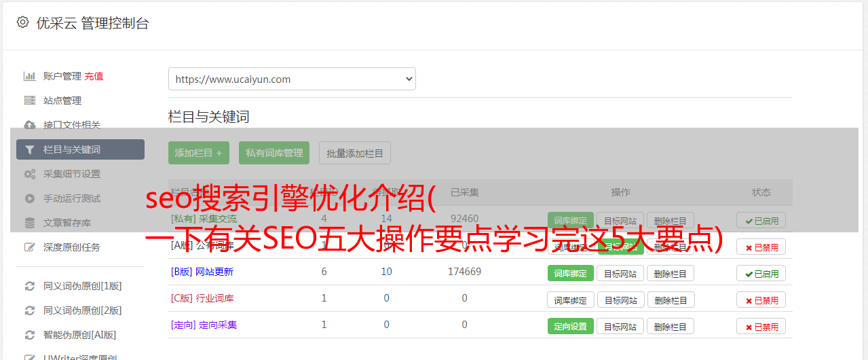Open 智能伪原创[AI版] in the sidebar
The width and height of the screenshot is (868, 360).
click(80, 335)
